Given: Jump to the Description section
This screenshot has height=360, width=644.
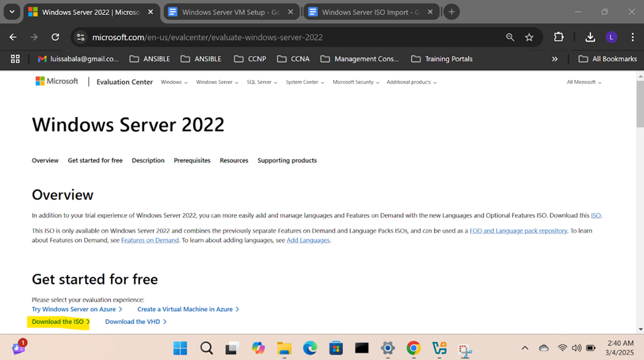Looking at the screenshot, I should (148, 161).
